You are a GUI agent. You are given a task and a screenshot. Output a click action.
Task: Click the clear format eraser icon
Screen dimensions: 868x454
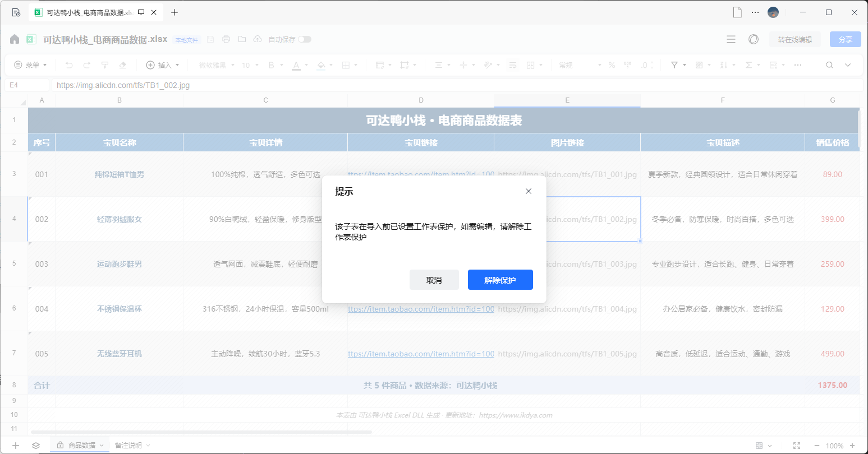coord(123,65)
